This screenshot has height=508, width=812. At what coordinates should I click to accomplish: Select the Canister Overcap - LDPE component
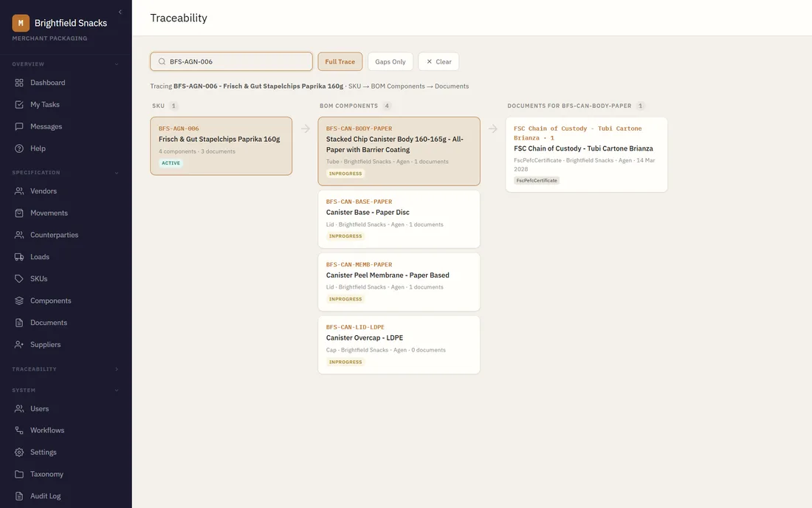pyautogui.click(x=399, y=345)
